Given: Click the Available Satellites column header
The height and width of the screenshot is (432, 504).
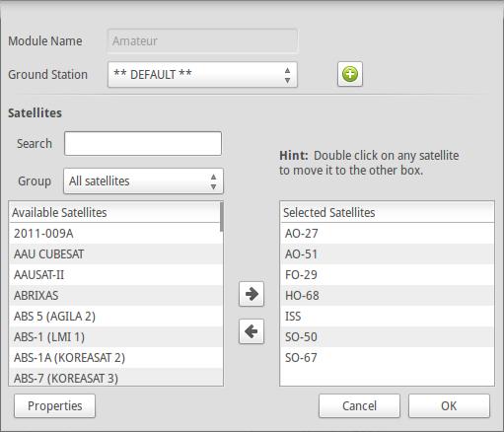Looking at the screenshot, I should click(x=115, y=212).
